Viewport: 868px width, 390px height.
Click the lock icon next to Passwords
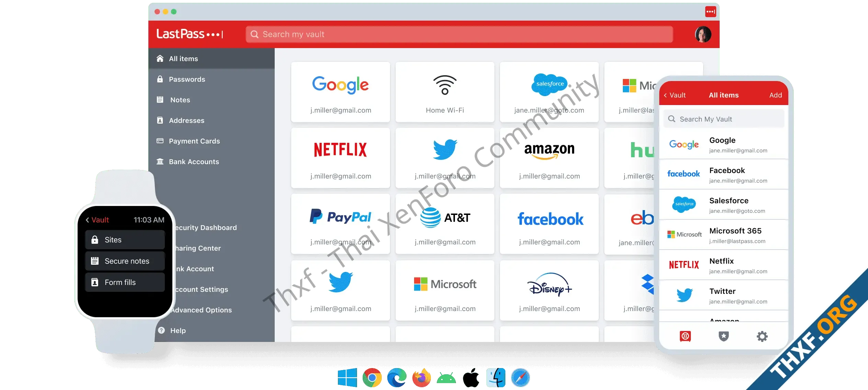pos(160,79)
